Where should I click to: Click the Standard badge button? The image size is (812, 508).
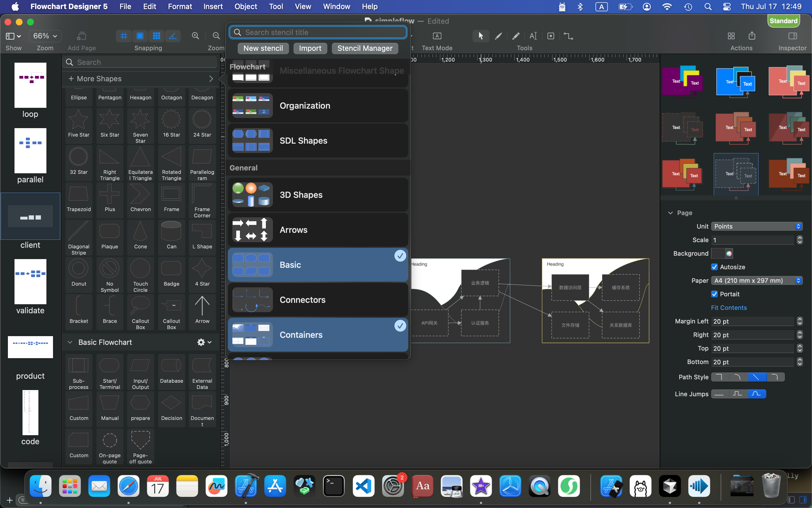click(784, 21)
